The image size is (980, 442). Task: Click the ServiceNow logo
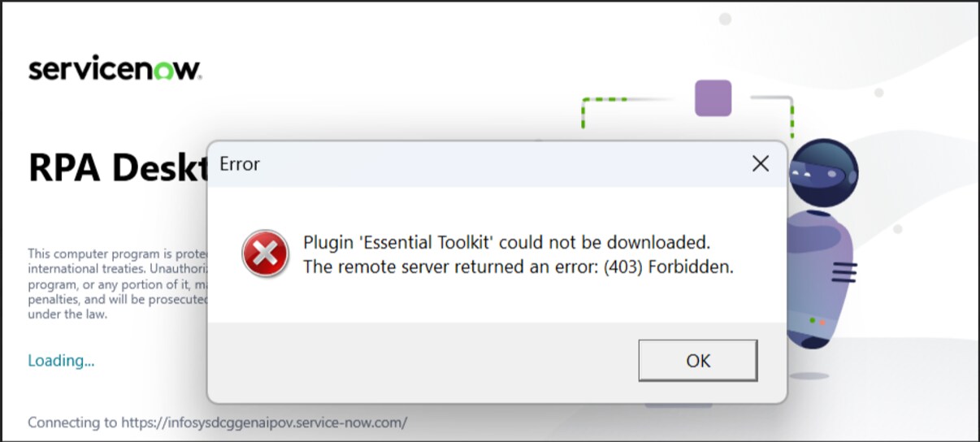[x=115, y=69]
